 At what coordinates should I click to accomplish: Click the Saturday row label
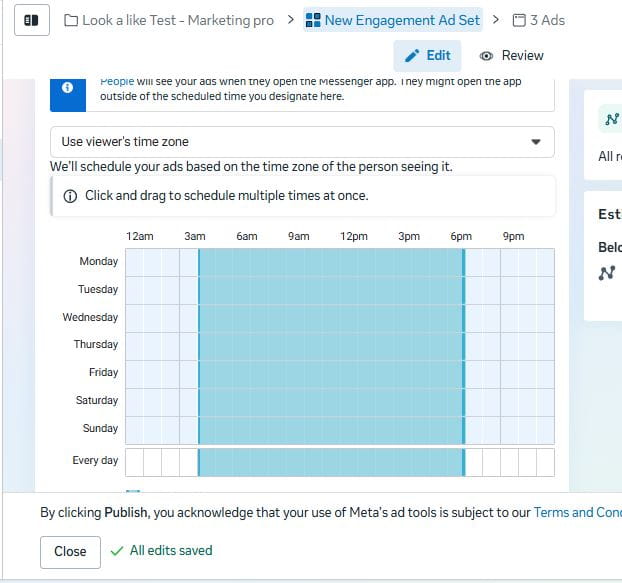[97, 400]
